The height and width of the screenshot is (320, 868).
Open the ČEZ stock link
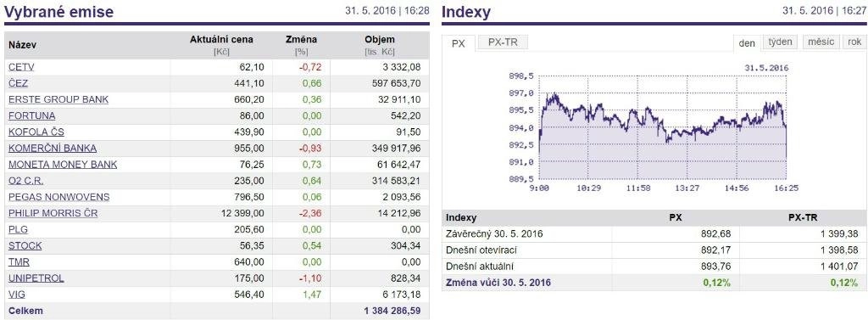tap(19, 83)
